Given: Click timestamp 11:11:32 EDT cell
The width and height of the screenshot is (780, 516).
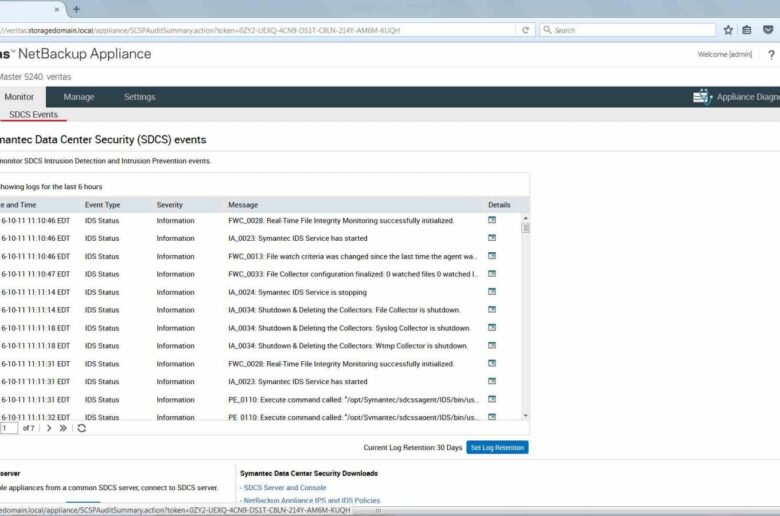Looking at the screenshot, I should (x=35, y=417).
